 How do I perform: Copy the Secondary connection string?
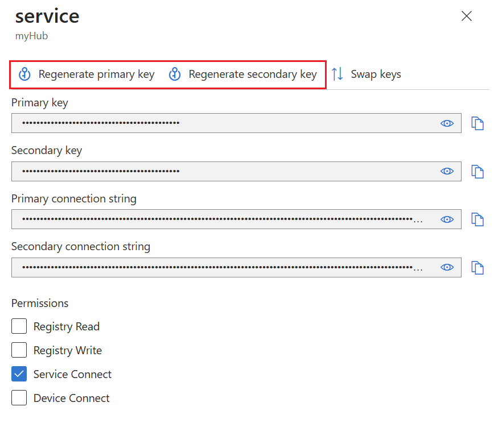[477, 267]
